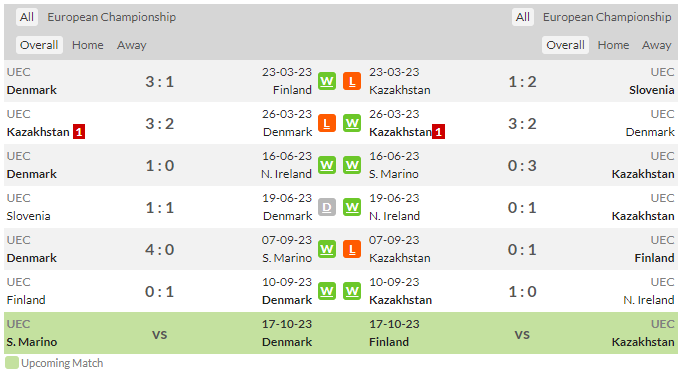Click the orange L badge on 26-03-23 Denmark row
The width and height of the screenshot is (681, 389).
click(327, 123)
